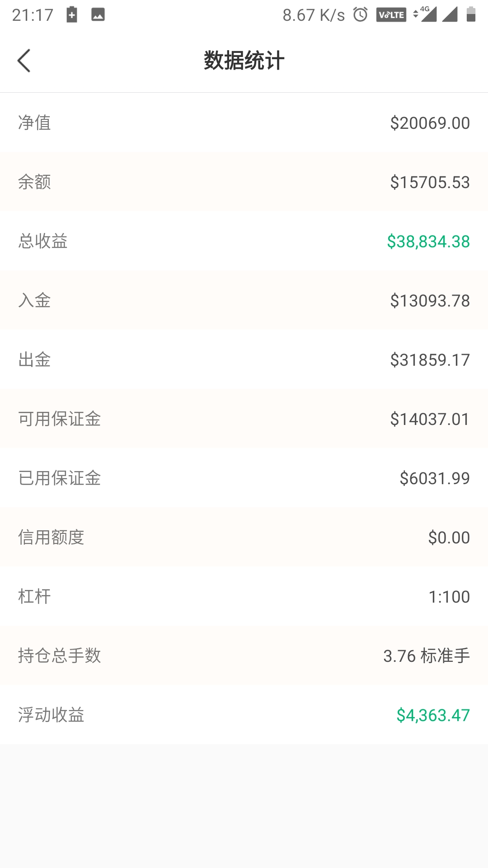488x868 pixels.
Task: Tap the 杠杆 leverage value 1:100
Action: tap(449, 597)
